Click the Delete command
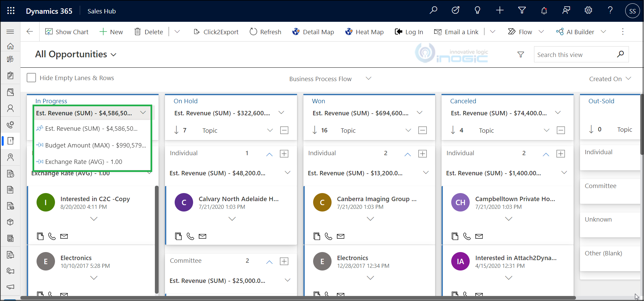 point(149,32)
